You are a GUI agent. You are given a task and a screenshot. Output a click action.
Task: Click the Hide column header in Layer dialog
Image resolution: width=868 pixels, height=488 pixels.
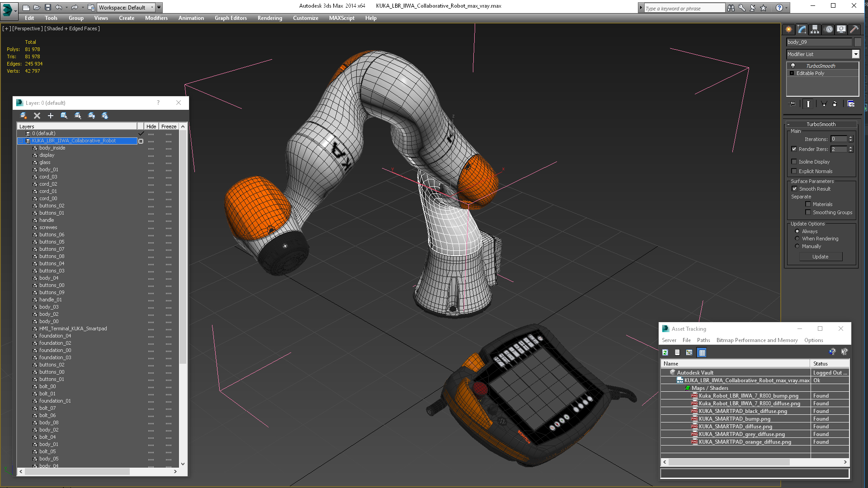coord(151,127)
